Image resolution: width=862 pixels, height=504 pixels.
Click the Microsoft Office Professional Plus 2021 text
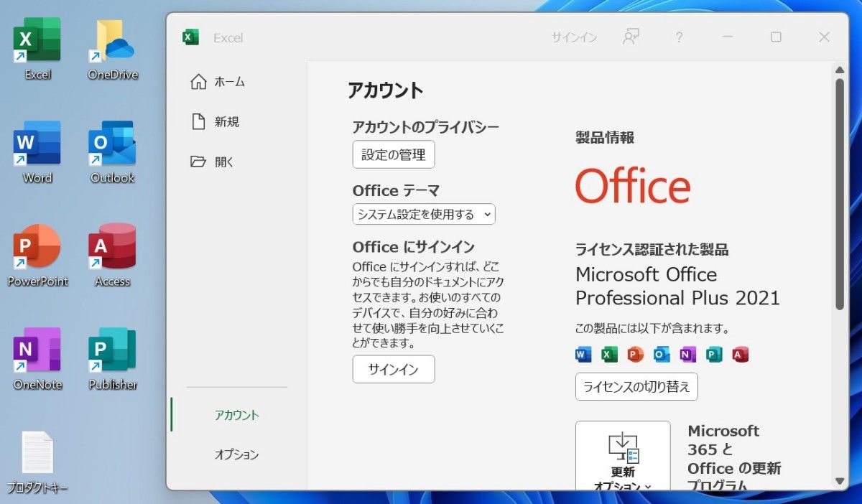coord(677,286)
